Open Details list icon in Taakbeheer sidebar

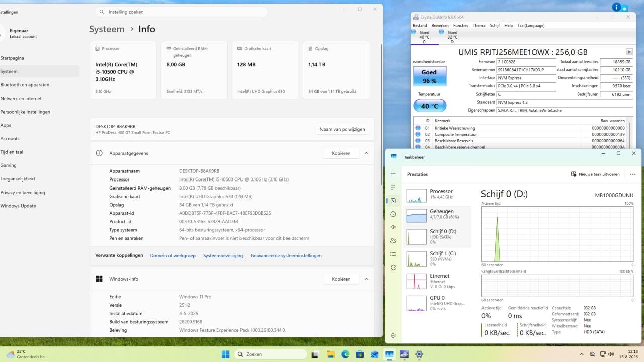pyautogui.click(x=393, y=254)
